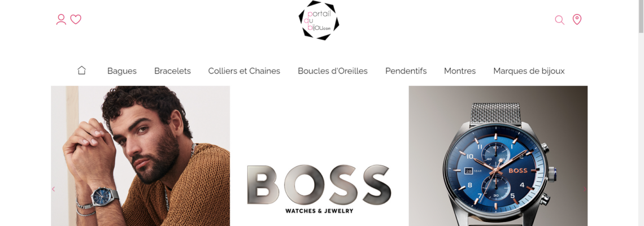
Task: Open the Bracelets menu
Action: 172,71
